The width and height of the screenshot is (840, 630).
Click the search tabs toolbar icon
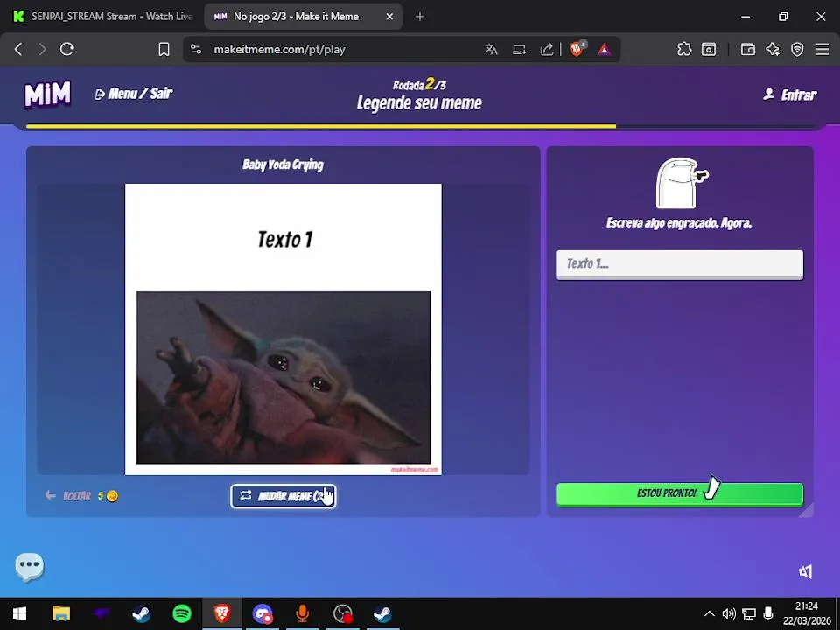(x=709, y=49)
